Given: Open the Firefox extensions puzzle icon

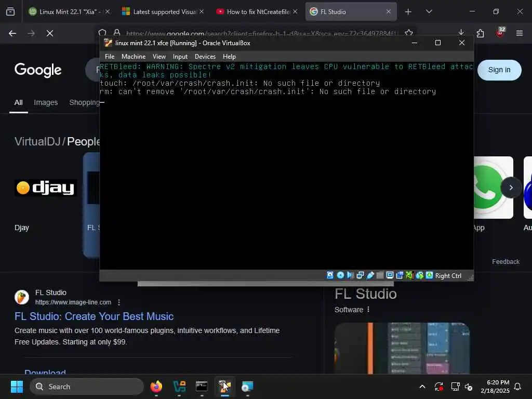Looking at the screenshot, I should pos(480,33).
